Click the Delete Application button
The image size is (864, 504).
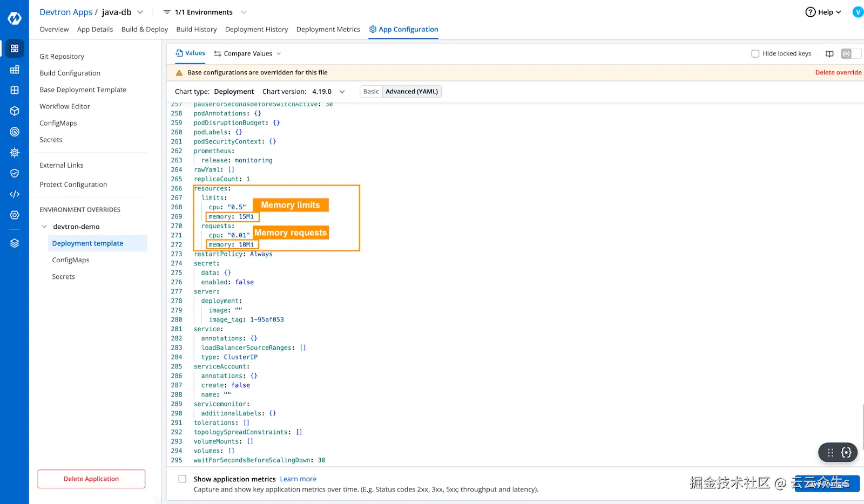tap(91, 479)
